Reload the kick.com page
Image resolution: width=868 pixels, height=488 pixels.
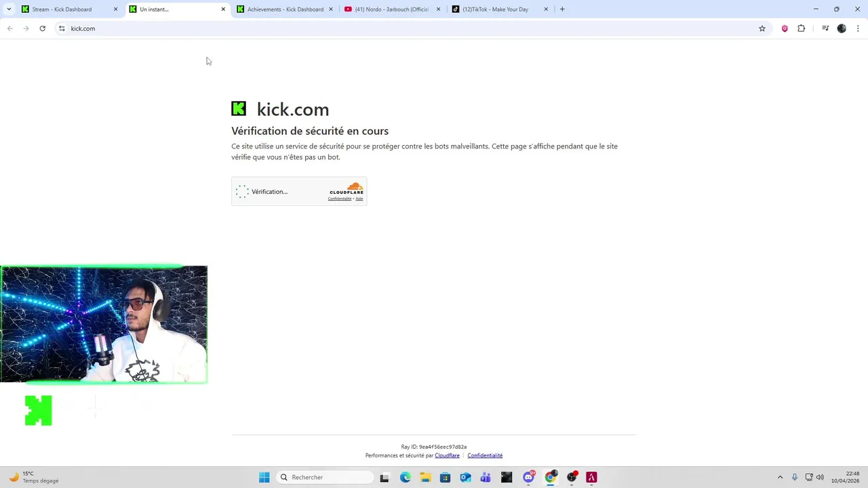(x=43, y=28)
